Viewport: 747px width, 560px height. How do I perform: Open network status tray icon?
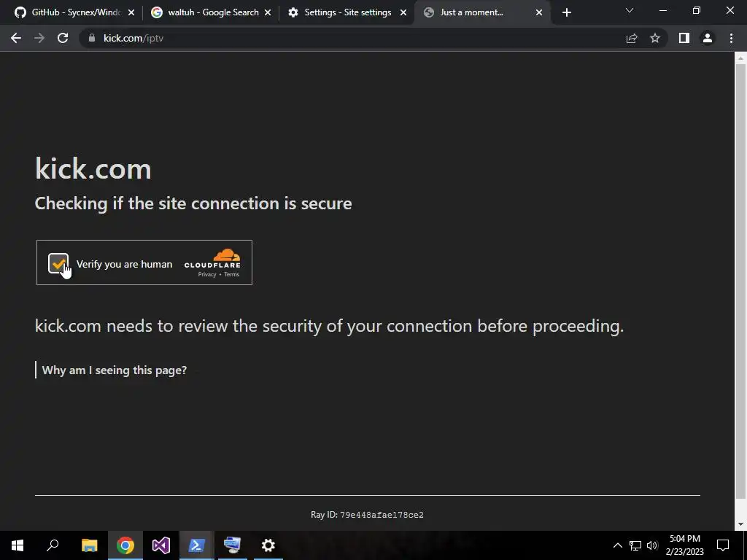(635, 545)
